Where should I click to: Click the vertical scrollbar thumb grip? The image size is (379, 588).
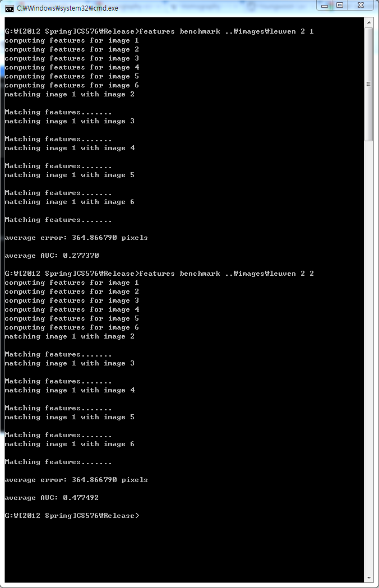click(368, 84)
